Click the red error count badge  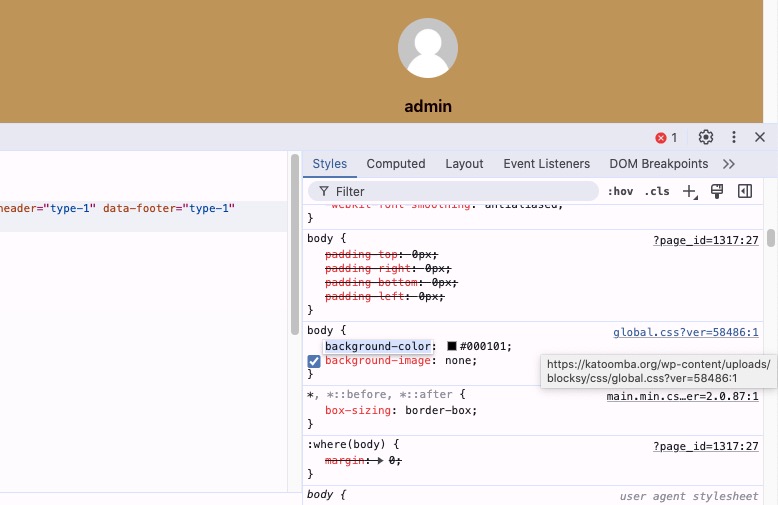pyautogui.click(x=666, y=137)
